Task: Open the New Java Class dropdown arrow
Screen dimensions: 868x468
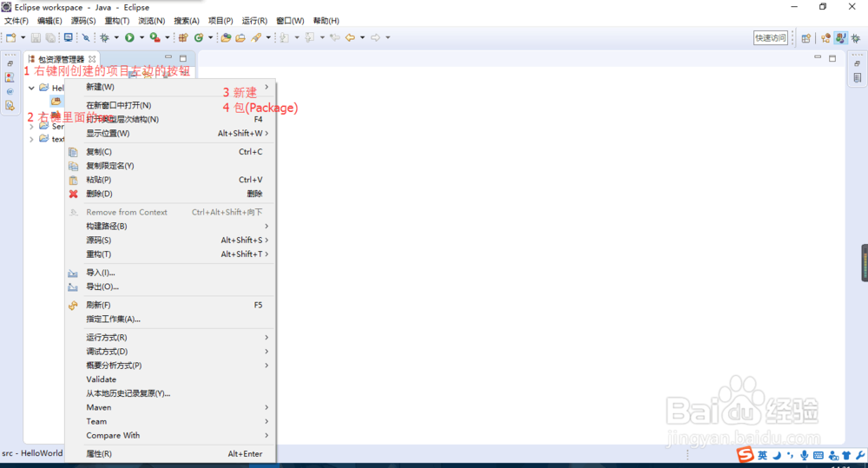Action: (x=210, y=37)
